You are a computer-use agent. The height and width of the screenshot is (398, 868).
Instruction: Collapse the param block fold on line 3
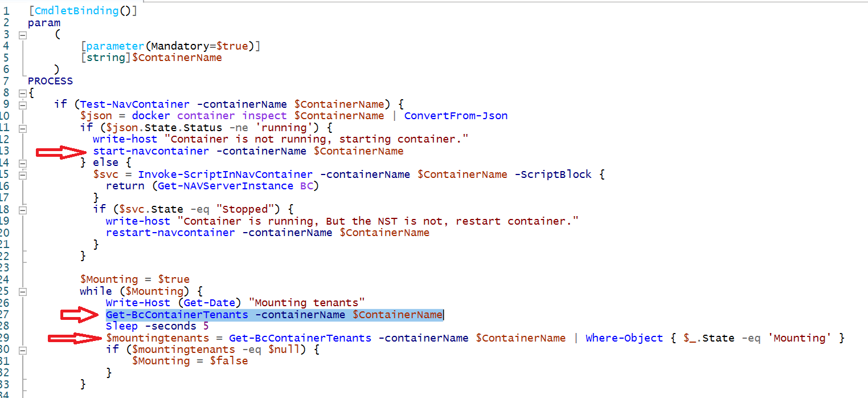click(22, 35)
